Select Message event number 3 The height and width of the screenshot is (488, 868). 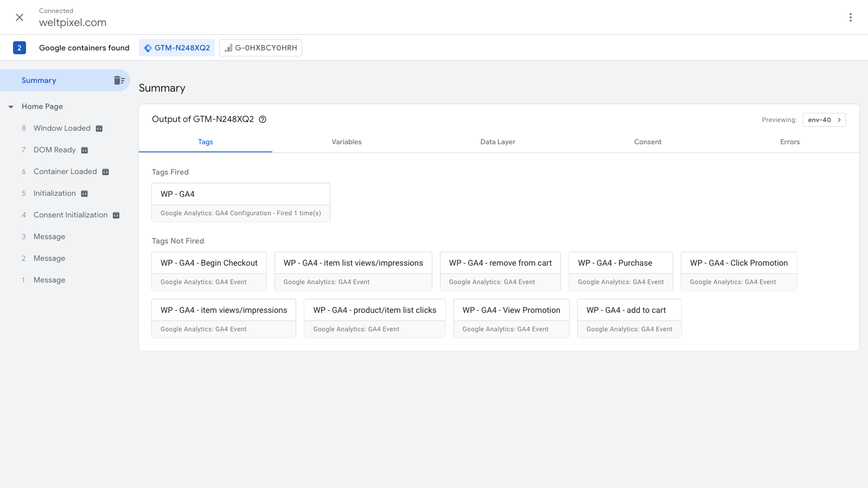pyautogui.click(x=49, y=236)
